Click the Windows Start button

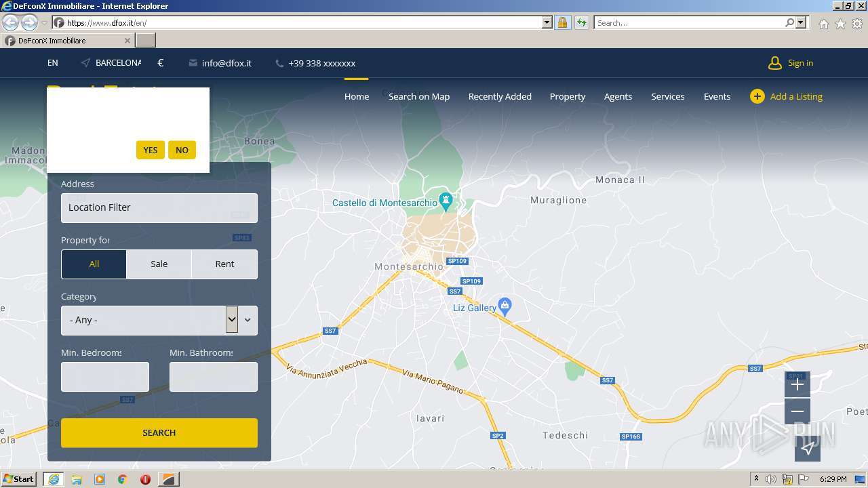(19, 479)
